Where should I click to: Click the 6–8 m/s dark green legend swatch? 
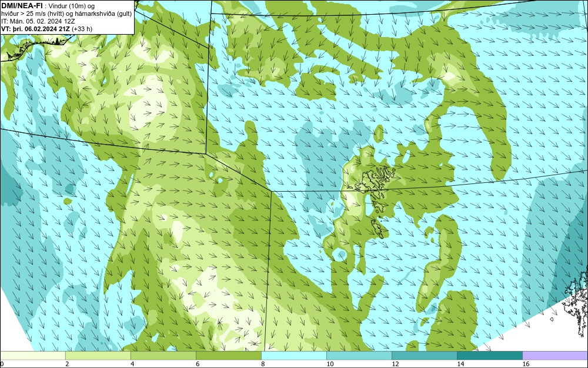(x=228, y=355)
